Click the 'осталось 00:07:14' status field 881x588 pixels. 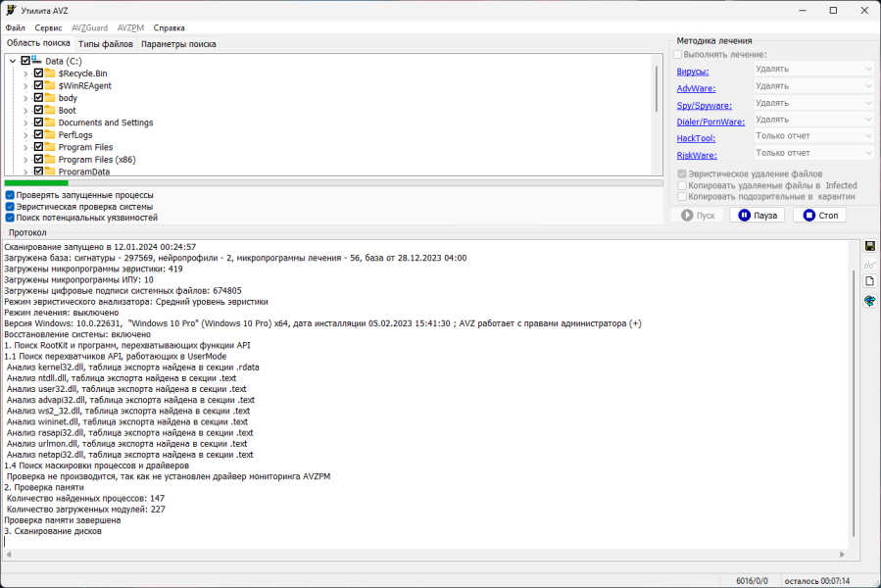(x=817, y=581)
